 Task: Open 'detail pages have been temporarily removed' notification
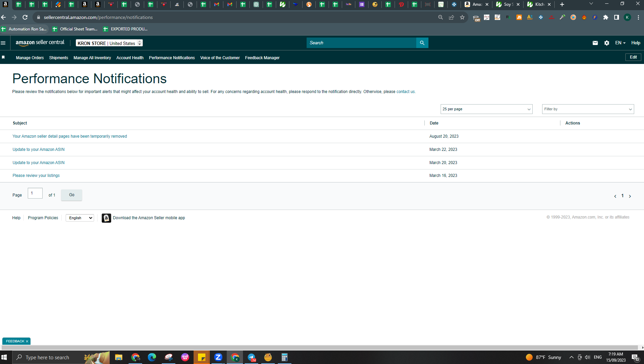pos(70,136)
